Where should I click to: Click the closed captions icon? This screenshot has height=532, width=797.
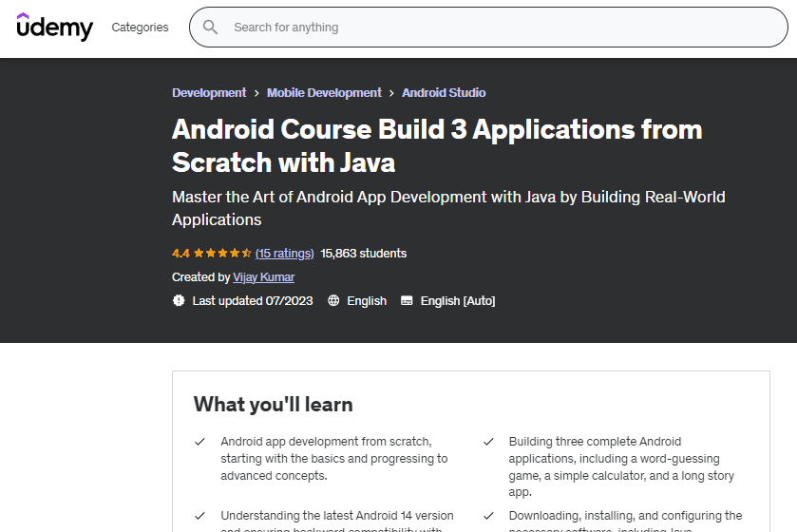(407, 300)
